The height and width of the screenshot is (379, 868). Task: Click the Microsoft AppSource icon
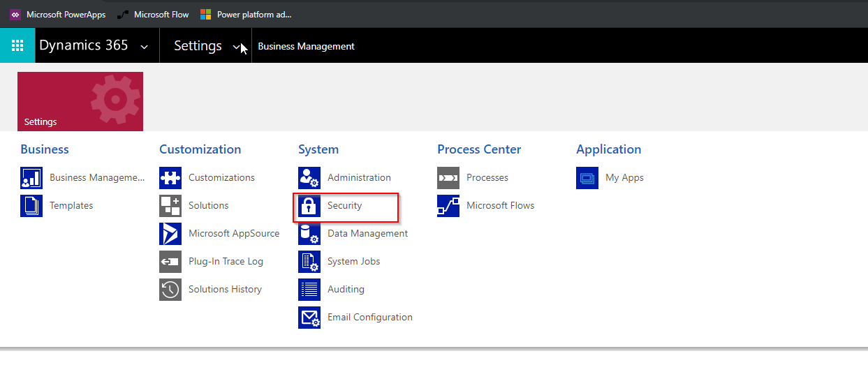point(170,234)
